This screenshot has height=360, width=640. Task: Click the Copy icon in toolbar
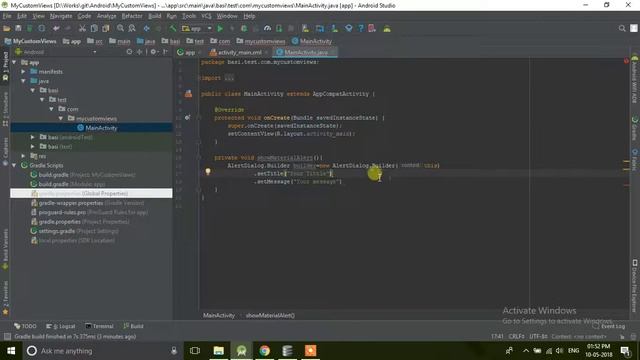[x=94, y=29]
